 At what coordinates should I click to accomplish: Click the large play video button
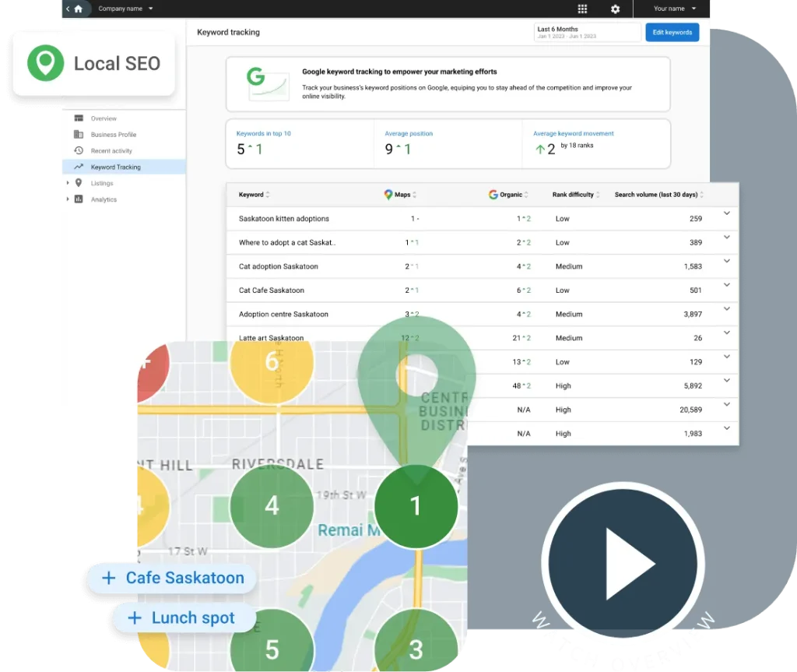click(x=623, y=563)
